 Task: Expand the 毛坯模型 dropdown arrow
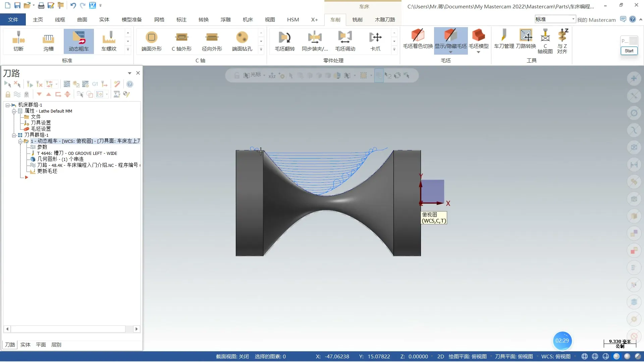pyautogui.click(x=478, y=52)
